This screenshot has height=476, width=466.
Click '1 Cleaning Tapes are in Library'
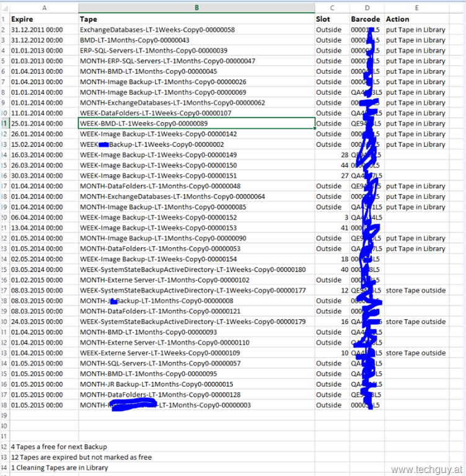coord(59,467)
